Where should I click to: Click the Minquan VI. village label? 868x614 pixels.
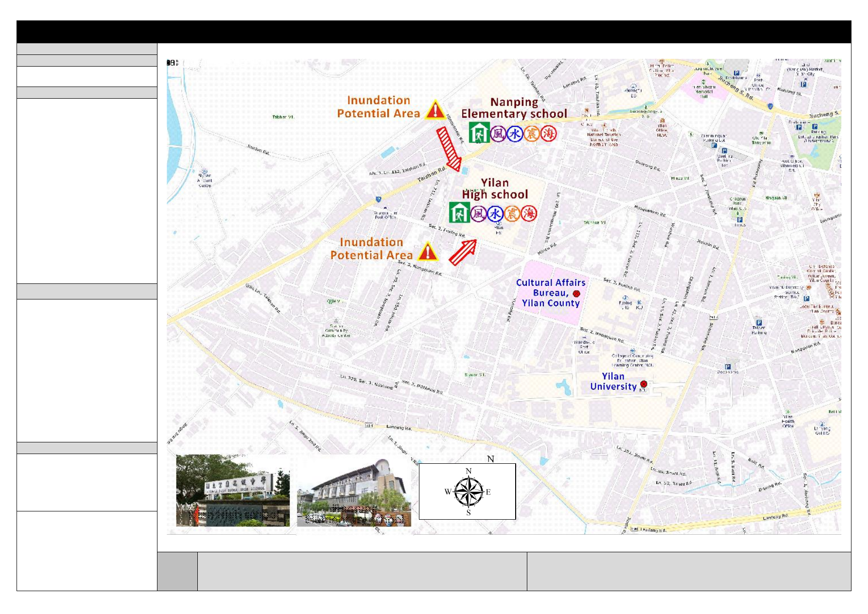pos(776,198)
